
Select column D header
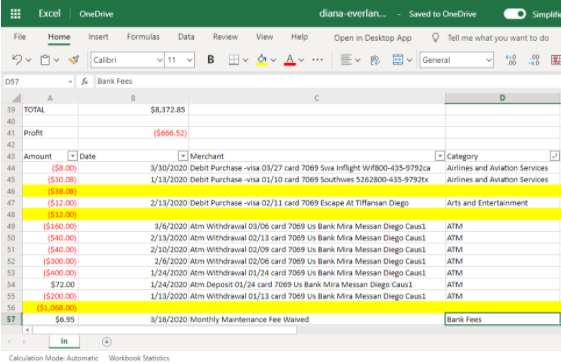click(x=502, y=98)
